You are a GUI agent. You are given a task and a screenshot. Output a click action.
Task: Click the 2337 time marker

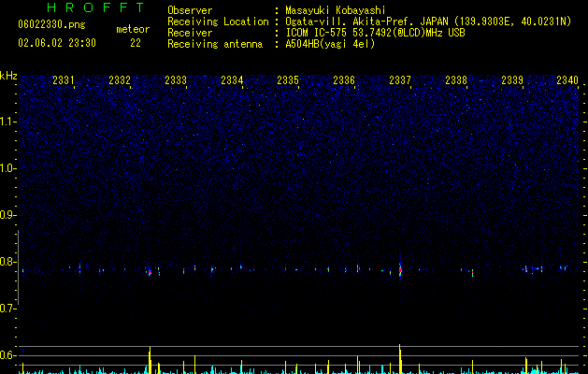click(x=400, y=79)
